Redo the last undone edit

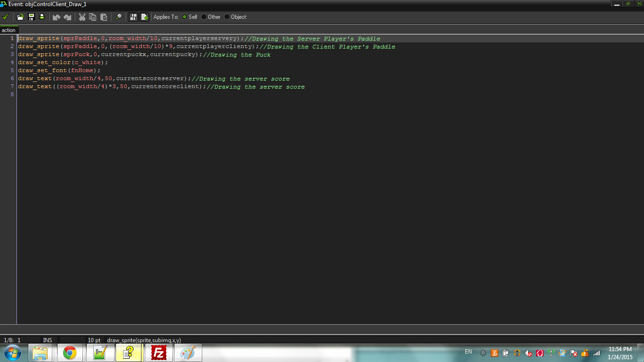pos(67,17)
